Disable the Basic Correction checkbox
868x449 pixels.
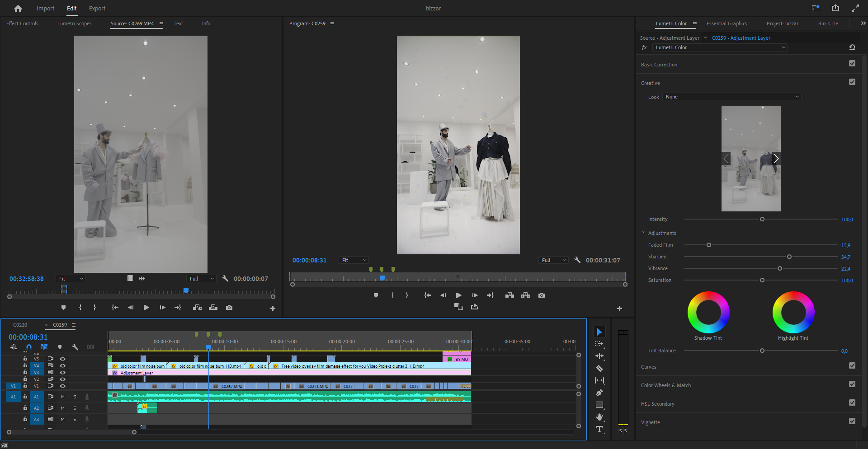852,64
